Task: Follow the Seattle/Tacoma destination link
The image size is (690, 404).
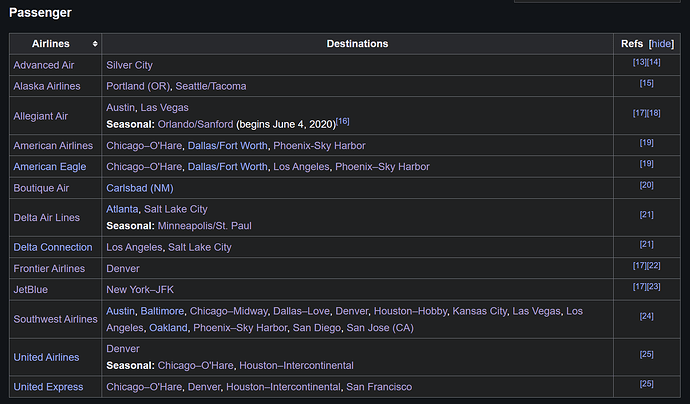Action: [x=211, y=86]
